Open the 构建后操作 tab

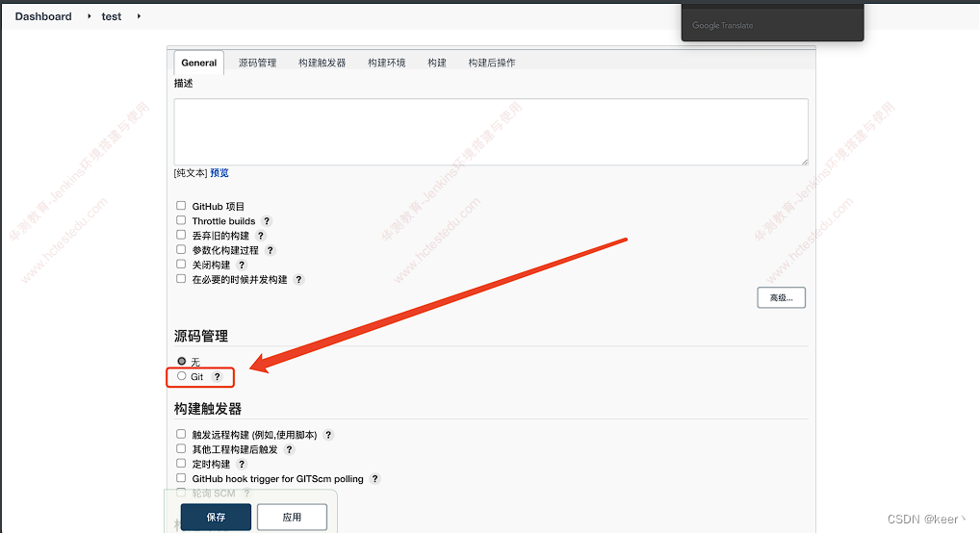(492, 63)
